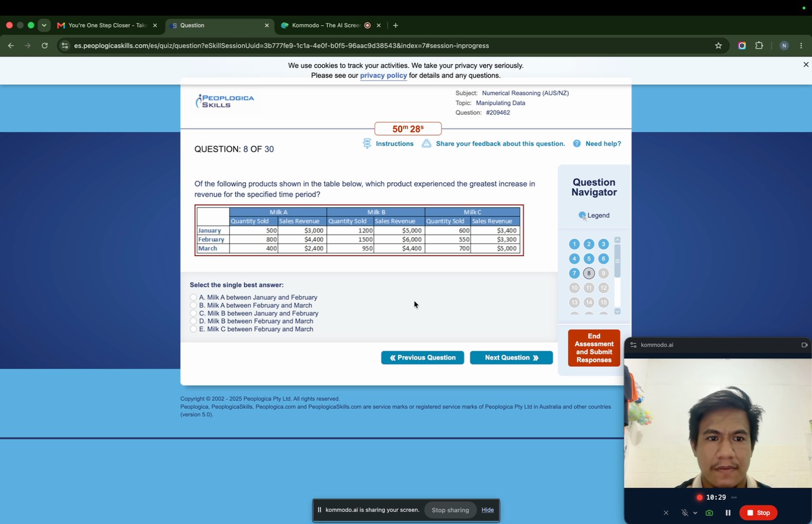Toggle the Kommodo camera icon
The height and width of the screenshot is (524, 812).
pyautogui.click(x=709, y=513)
